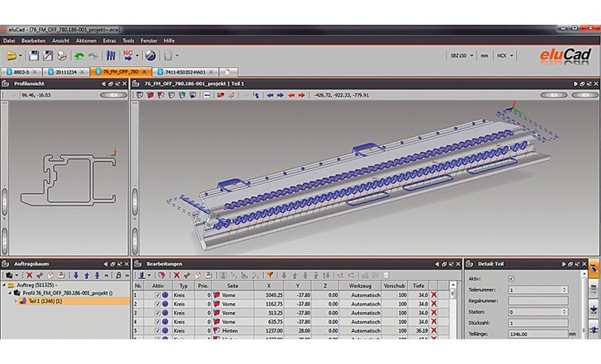Click the cut scissors icon in Auftragsbaum toolbar
This screenshot has height=364, width=601.
(x=40, y=275)
